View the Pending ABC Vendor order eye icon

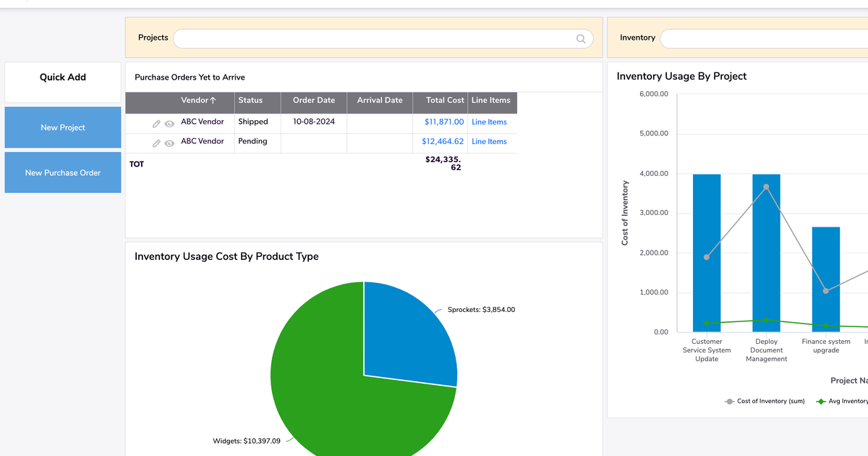coord(169,143)
